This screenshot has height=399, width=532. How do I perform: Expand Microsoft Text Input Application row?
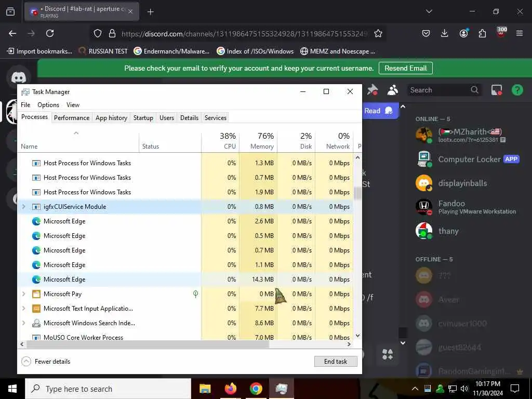[x=23, y=309]
